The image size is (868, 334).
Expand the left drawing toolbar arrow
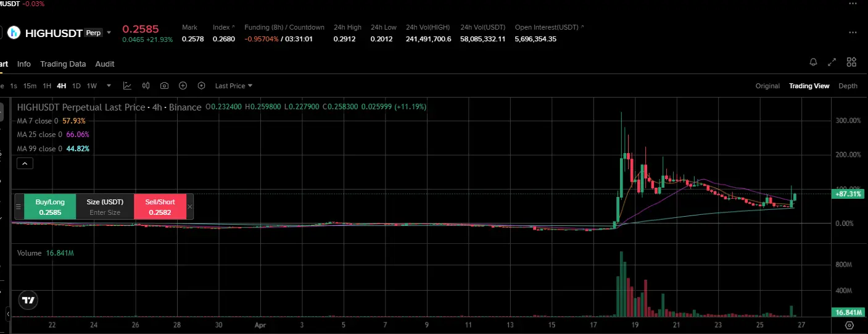pyautogui.click(x=9, y=315)
